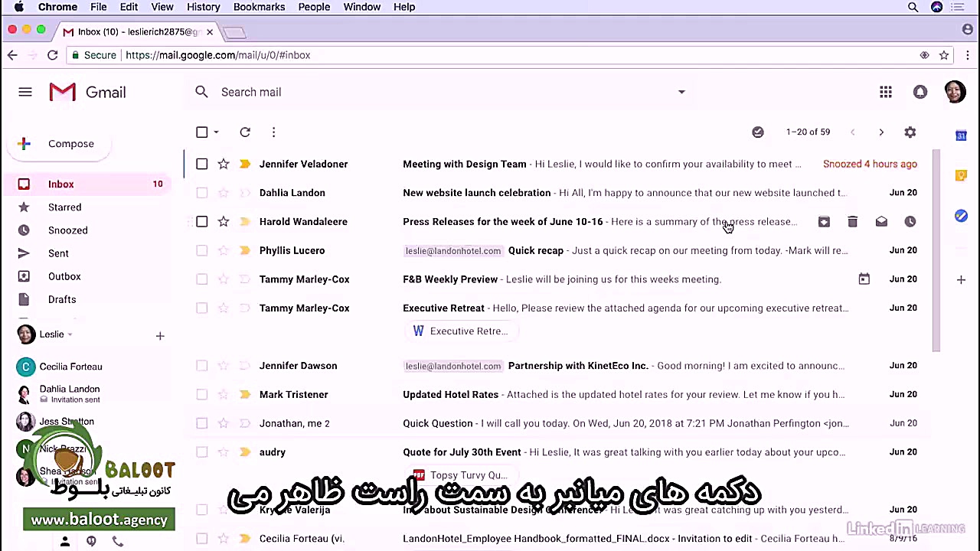The image size is (980, 551).
Task: Check the checkbox on Dahlia Landon's email
Action: click(x=201, y=192)
